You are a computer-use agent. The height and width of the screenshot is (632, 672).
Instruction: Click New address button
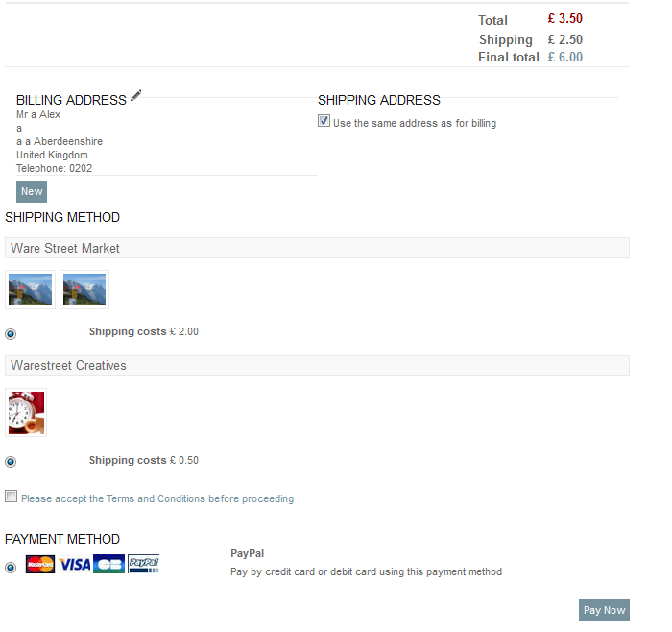(x=32, y=191)
